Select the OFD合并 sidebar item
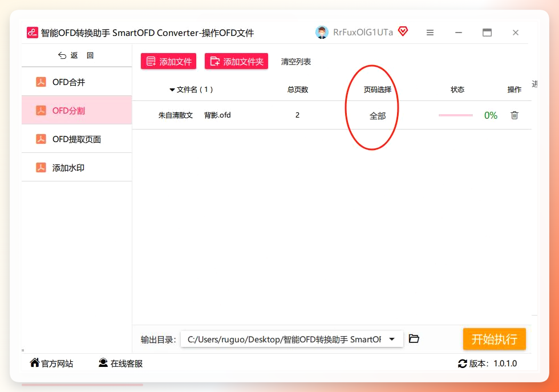Viewport: 559px width, 392px height. point(76,82)
